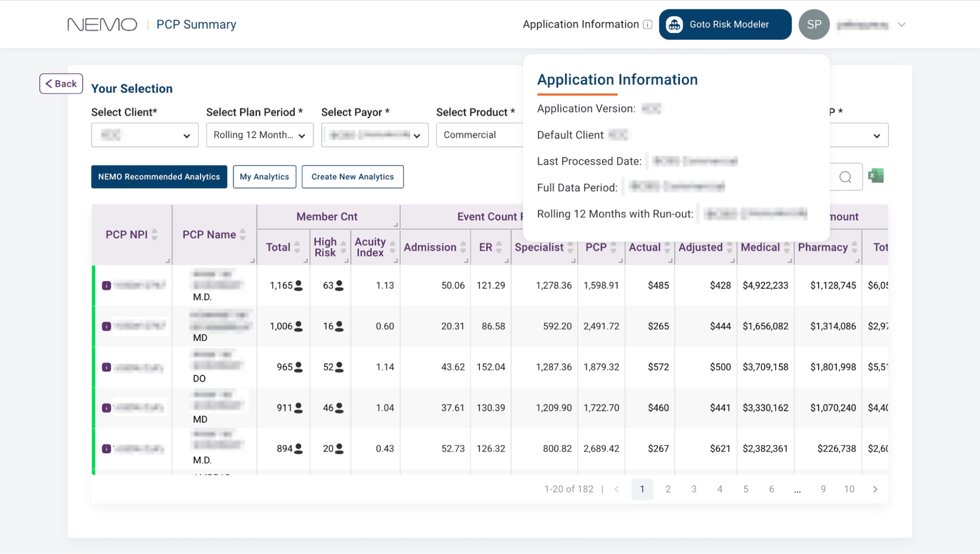The image size is (980, 554).
Task: Click the search magnifier icon
Action: (x=845, y=177)
